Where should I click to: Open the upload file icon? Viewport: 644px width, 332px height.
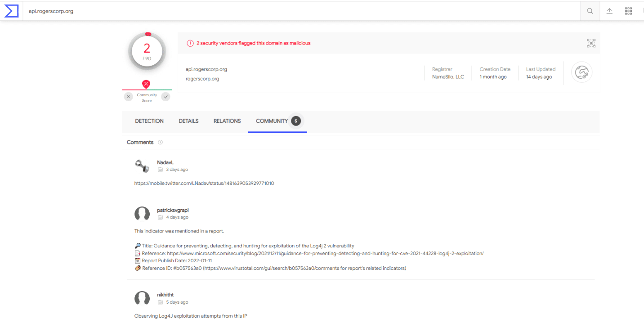609,11
